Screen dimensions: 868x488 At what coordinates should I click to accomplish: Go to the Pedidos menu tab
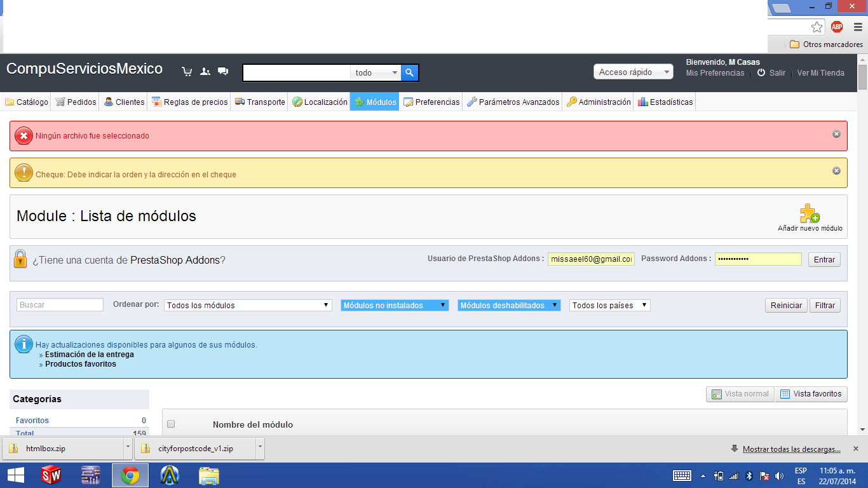tap(76, 102)
